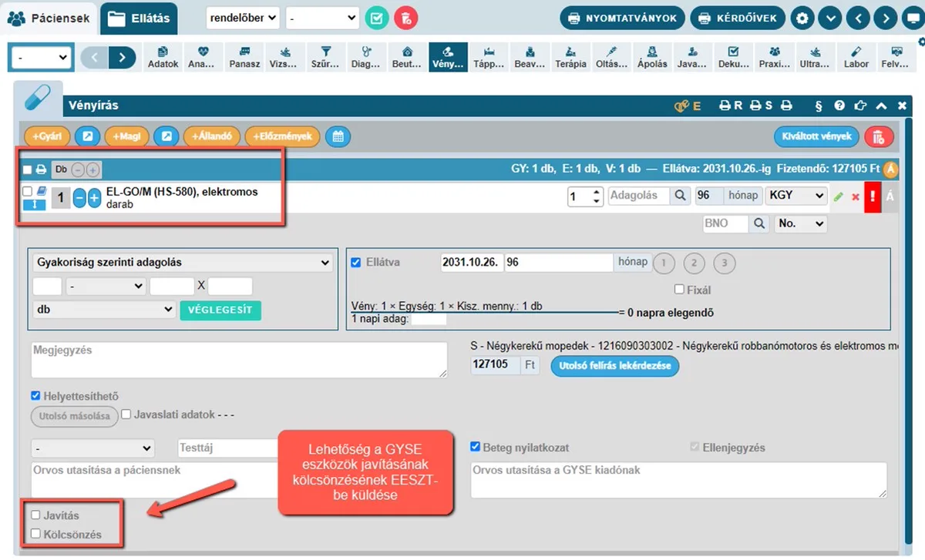The width and height of the screenshot is (925, 560).
Task: Check the select-all checkbox in list header
Action: point(28,169)
